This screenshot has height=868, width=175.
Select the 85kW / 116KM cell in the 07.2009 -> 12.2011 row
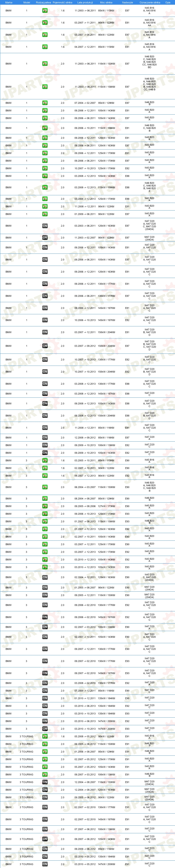click(x=106, y=690)
